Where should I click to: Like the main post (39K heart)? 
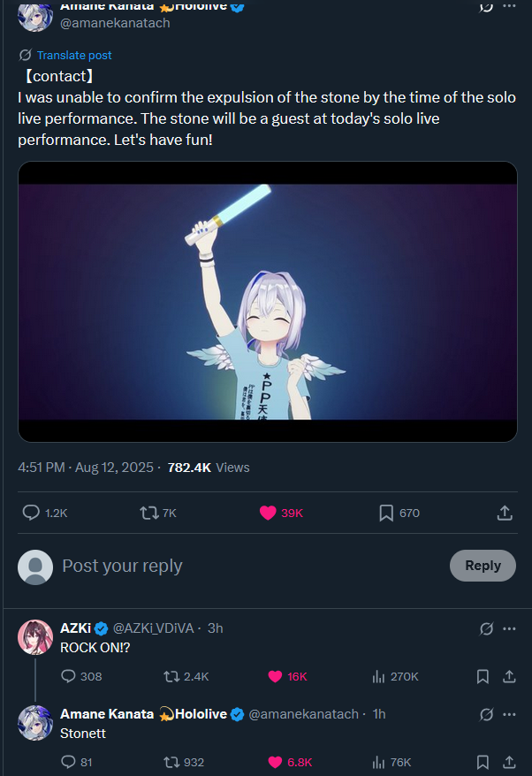pyautogui.click(x=267, y=513)
